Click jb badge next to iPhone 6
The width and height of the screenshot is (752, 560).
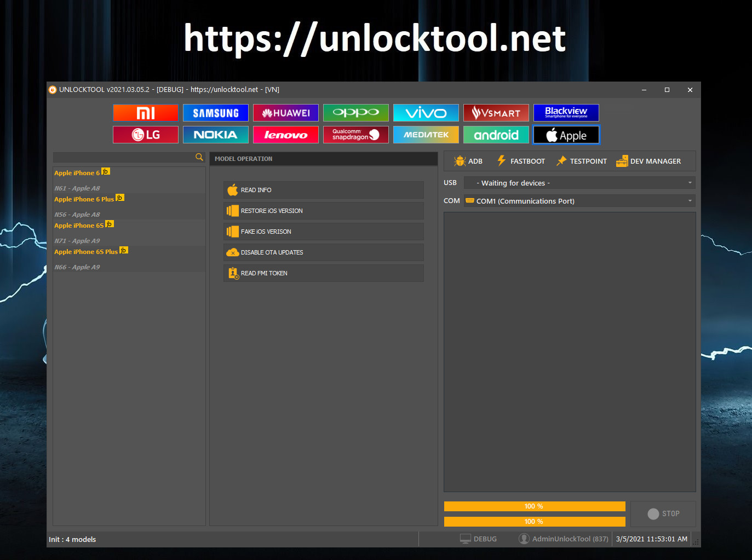pos(106,171)
